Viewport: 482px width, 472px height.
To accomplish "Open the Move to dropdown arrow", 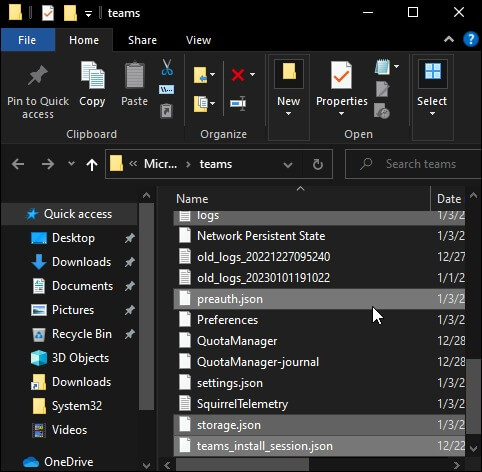I will point(213,75).
